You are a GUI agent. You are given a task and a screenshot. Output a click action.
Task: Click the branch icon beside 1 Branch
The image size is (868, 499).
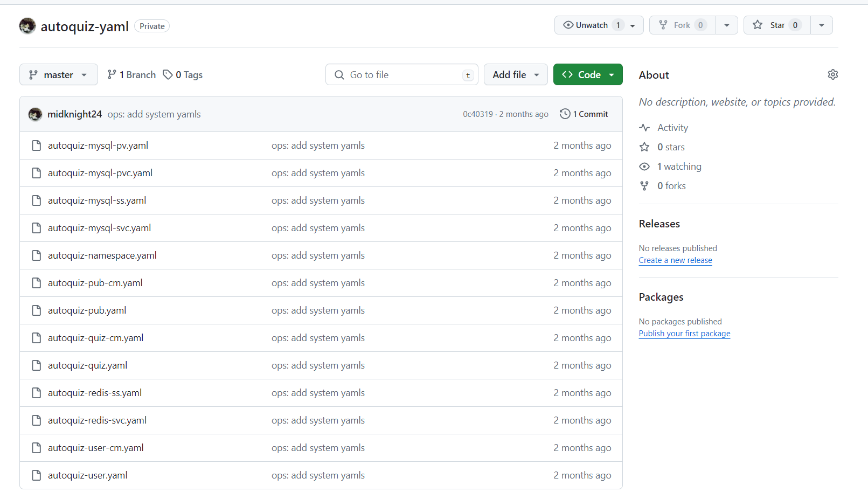(x=112, y=75)
